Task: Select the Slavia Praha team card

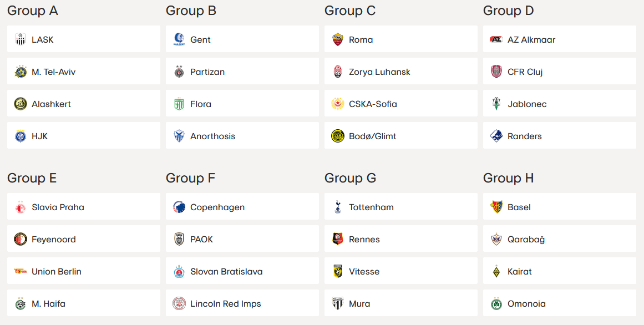Action: (x=84, y=207)
